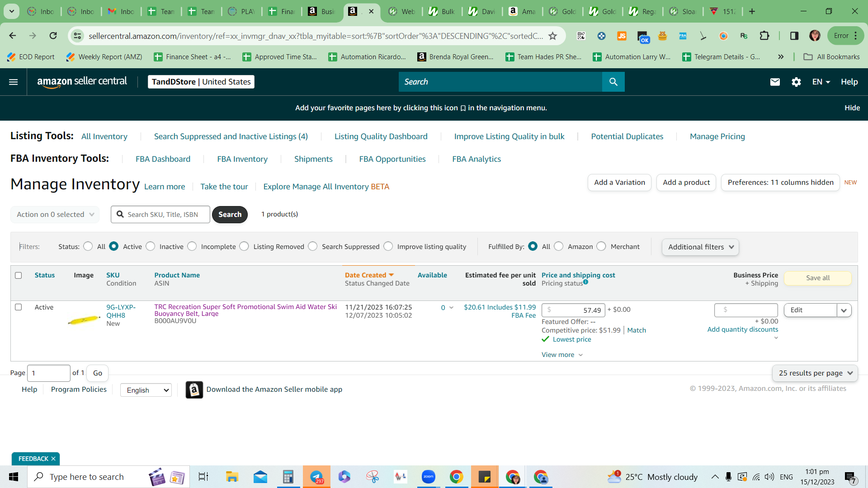The height and width of the screenshot is (488, 868).
Task: Reload the page in Chrome
Action: click(x=53, y=36)
